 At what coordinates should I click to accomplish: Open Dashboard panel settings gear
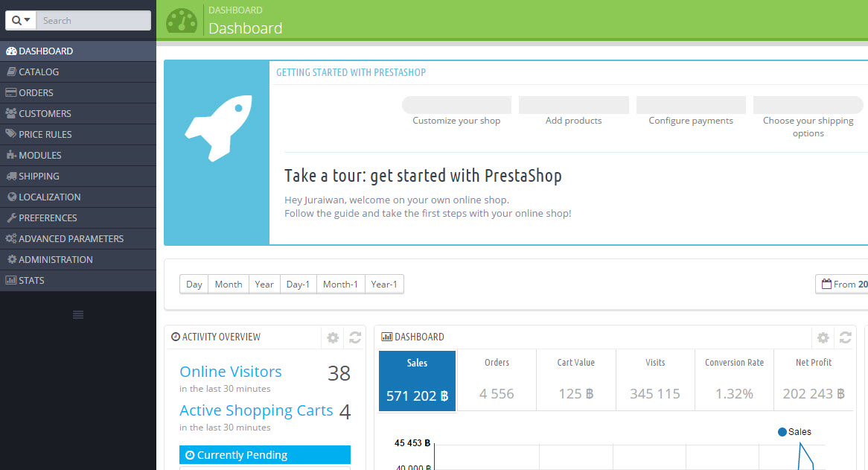click(823, 337)
